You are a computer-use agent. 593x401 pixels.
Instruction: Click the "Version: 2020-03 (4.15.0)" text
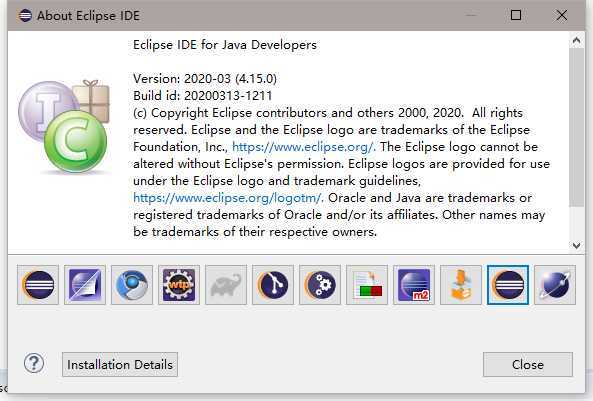click(x=205, y=79)
